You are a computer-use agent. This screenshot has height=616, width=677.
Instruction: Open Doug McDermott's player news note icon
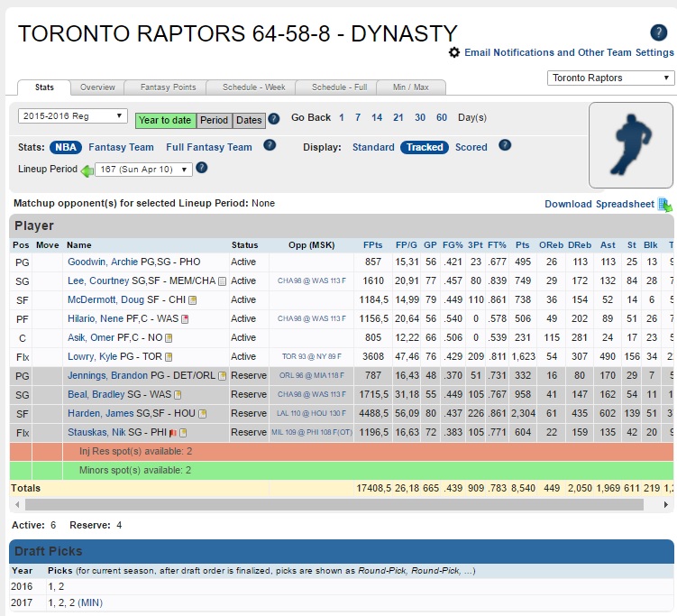coord(193,300)
